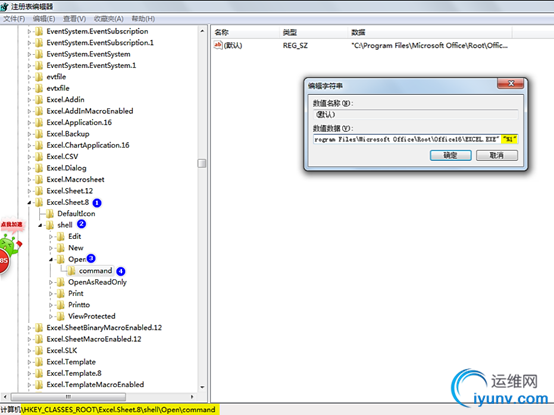The height and width of the screenshot is (415, 554).
Task: Click the 数据 column header
Action: (430, 32)
